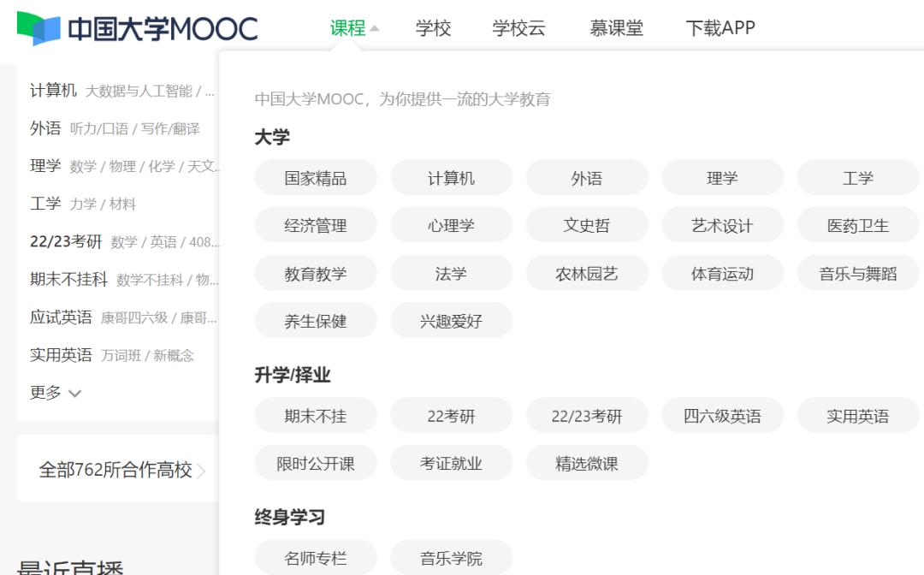Select the 国家精品 category
924x575 pixels.
(315, 177)
